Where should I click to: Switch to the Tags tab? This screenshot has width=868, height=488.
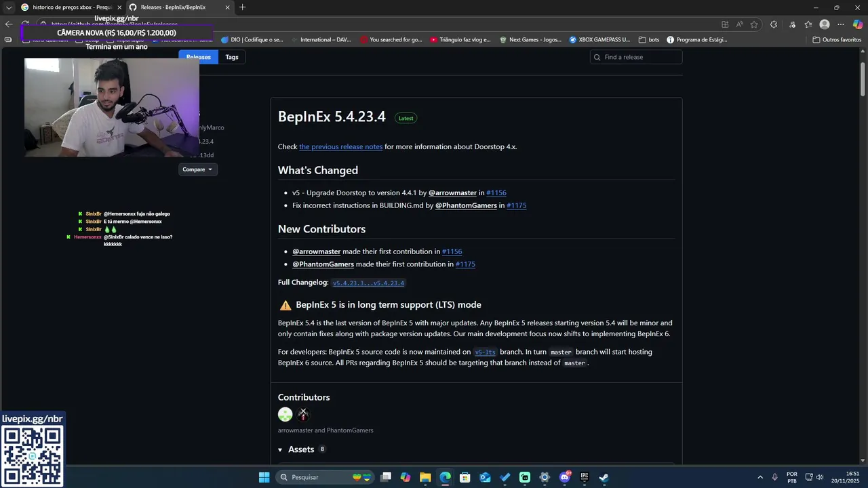pos(232,57)
